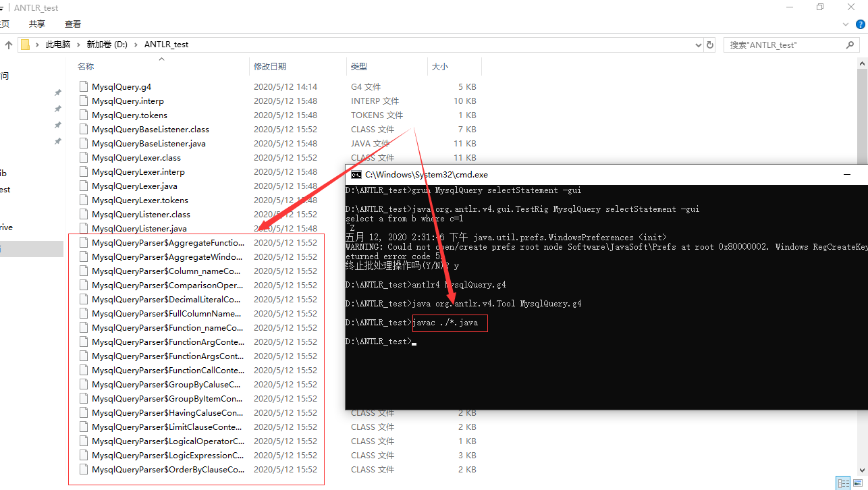The width and height of the screenshot is (868, 490).
Task: Switch to details view icon
Action: tap(844, 483)
